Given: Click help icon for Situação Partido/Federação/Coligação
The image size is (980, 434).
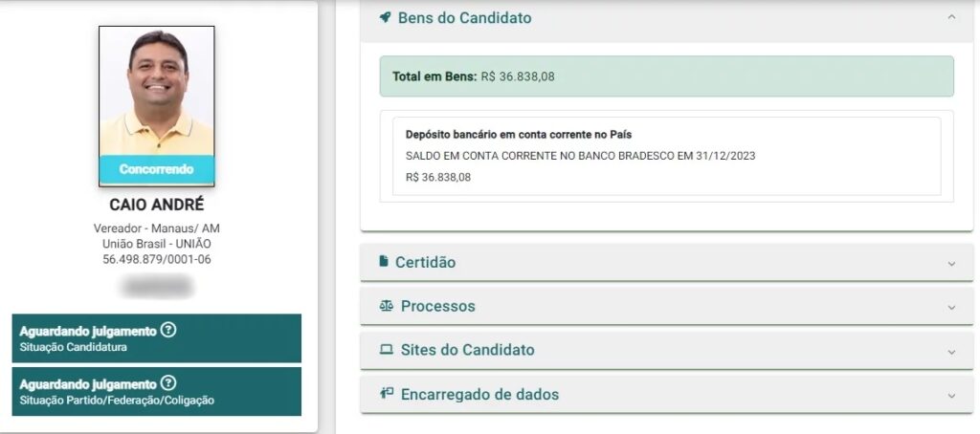Looking at the screenshot, I should click(168, 383).
